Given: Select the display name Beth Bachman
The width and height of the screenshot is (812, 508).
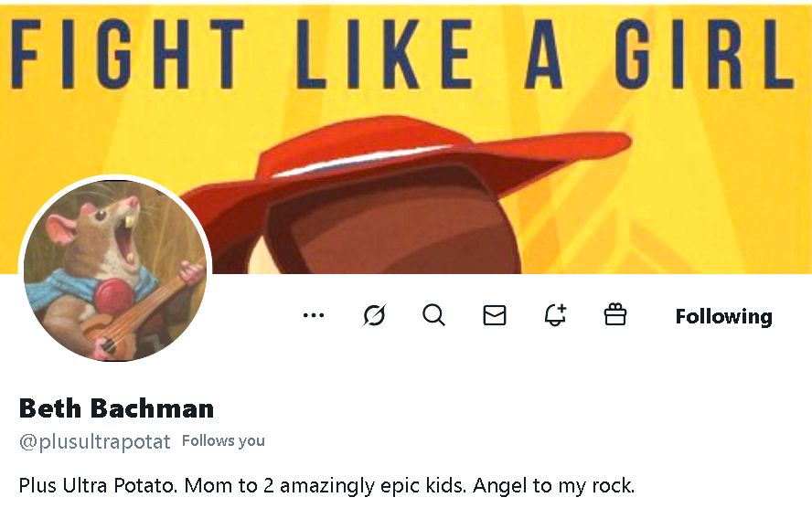Looking at the screenshot, I should click(116, 407).
